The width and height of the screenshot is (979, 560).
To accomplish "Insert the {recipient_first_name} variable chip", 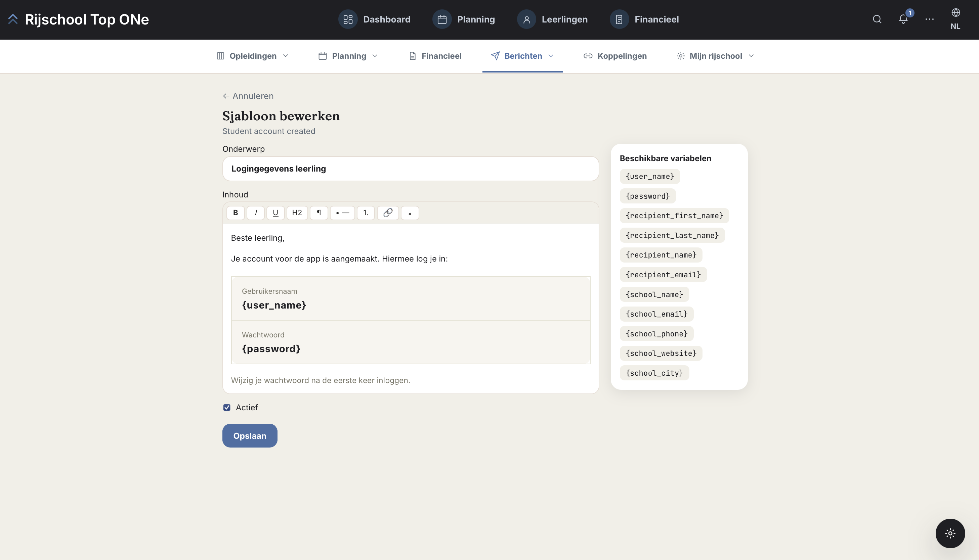I will pyautogui.click(x=674, y=216).
